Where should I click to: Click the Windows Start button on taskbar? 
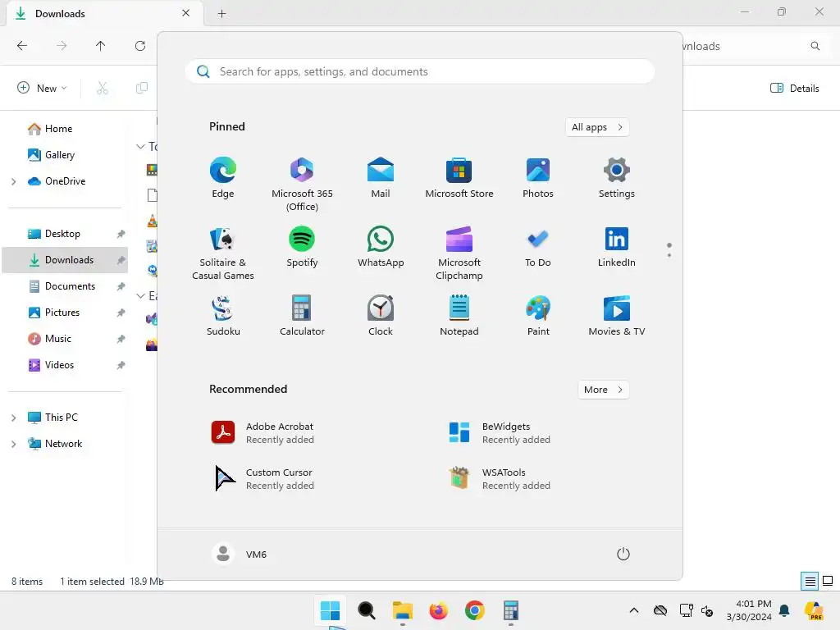pos(330,609)
